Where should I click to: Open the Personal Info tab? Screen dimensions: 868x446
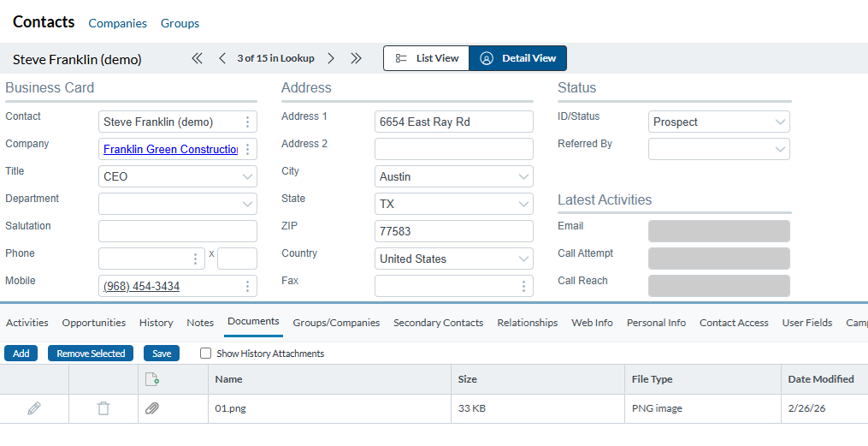[x=656, y=323]
